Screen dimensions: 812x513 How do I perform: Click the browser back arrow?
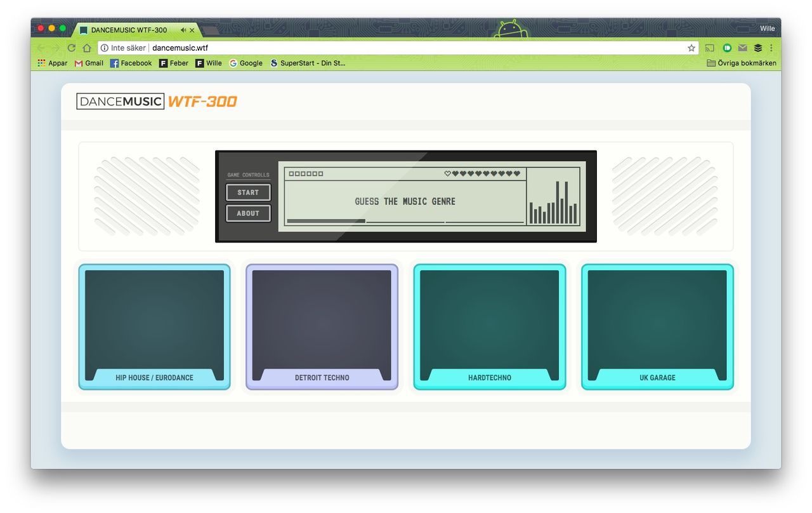coord(41,48)
